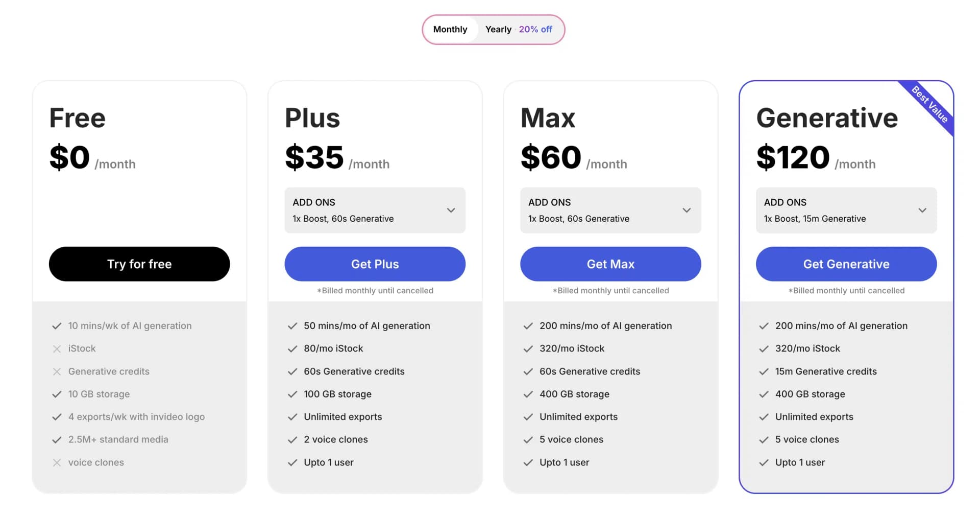Click the checkmark beside 320/mo iStock on Max
The image size is (980, 516).
(528, 348)
